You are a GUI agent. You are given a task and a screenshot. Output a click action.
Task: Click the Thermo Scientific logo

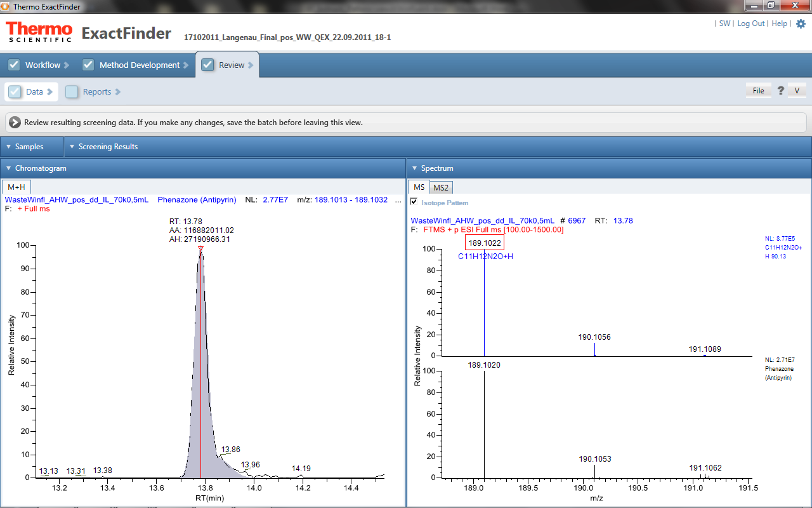[40, 32]
